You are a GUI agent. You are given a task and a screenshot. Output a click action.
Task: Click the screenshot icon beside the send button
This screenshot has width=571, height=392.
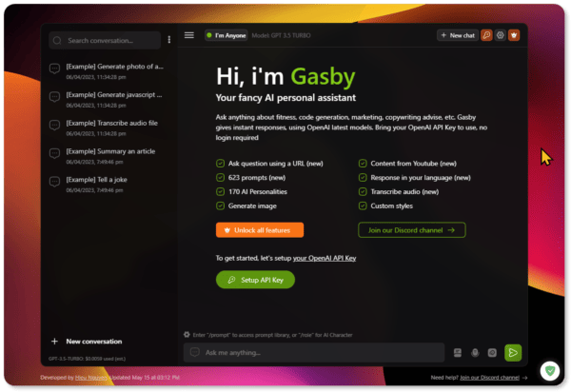[x=492, y=352]
